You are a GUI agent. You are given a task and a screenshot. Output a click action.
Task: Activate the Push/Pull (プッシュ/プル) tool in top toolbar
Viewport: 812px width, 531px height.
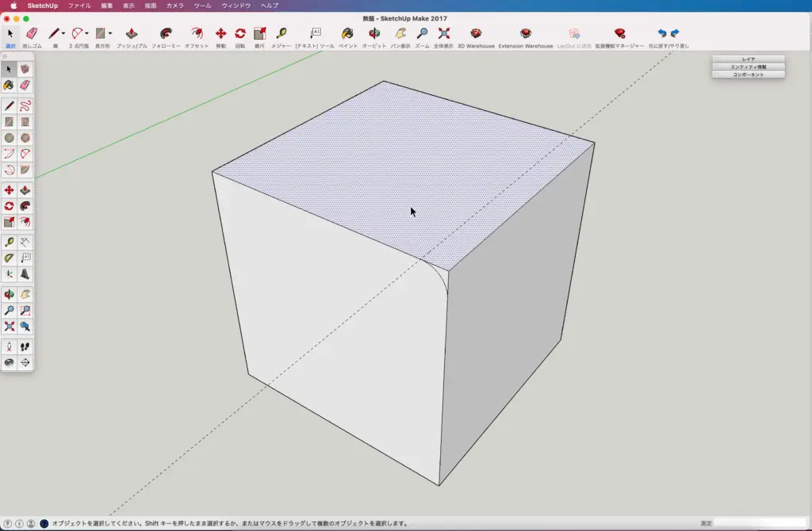[132, 33]
